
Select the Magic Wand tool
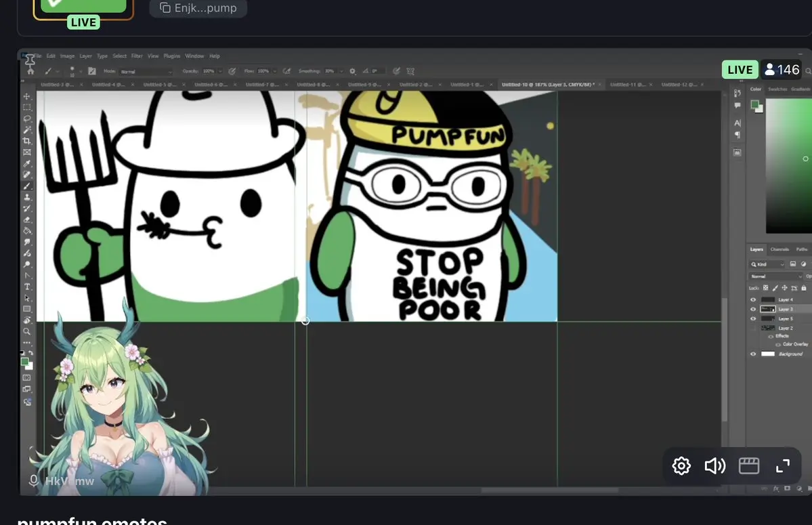point(27,130)
